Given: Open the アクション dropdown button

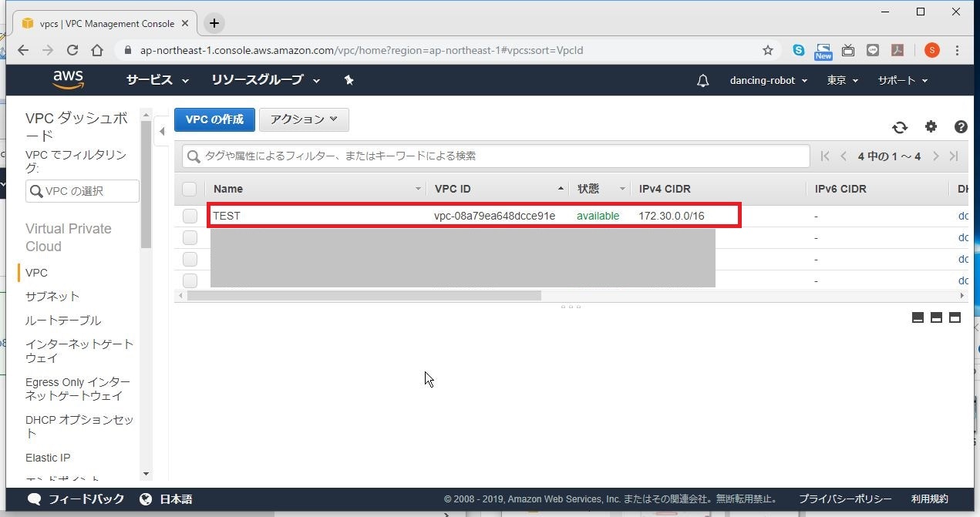Looking at the screenshot, I should coord(304,119).
